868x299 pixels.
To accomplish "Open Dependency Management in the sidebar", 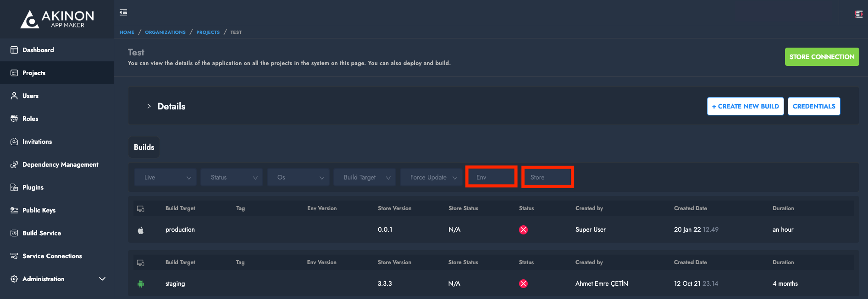I will click(60, 164).
